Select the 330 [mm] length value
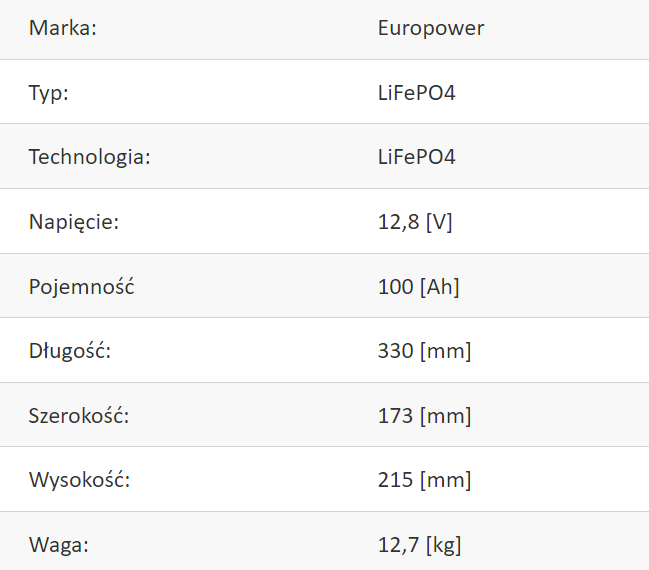The width and height of the screenshot is (649, 570). 424,351
